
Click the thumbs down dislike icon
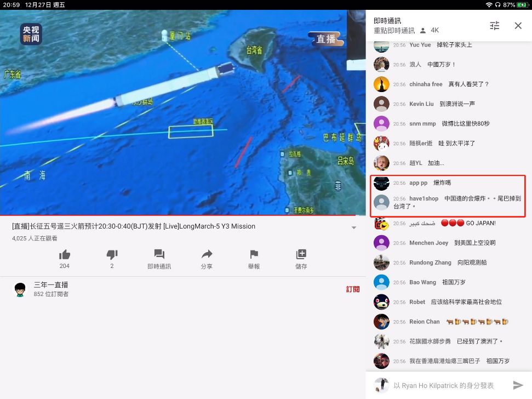point(112,254)
